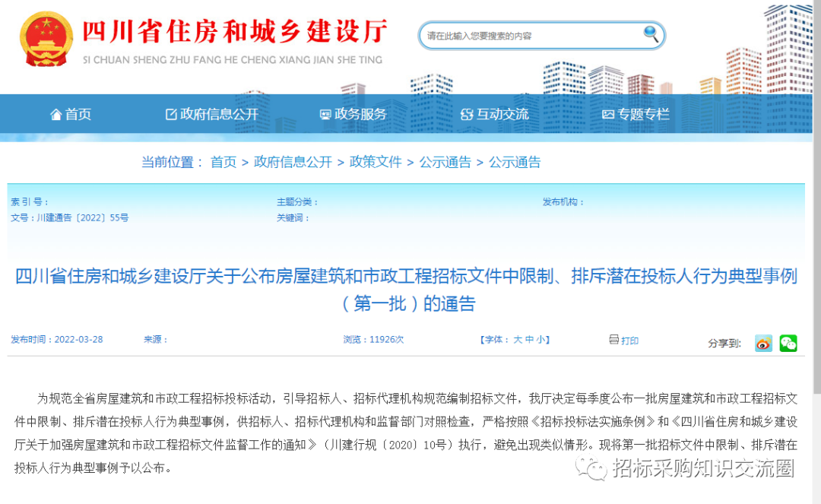Click the printer icon beside 打印
Viewport: 821px width, 504px height.
613,340
